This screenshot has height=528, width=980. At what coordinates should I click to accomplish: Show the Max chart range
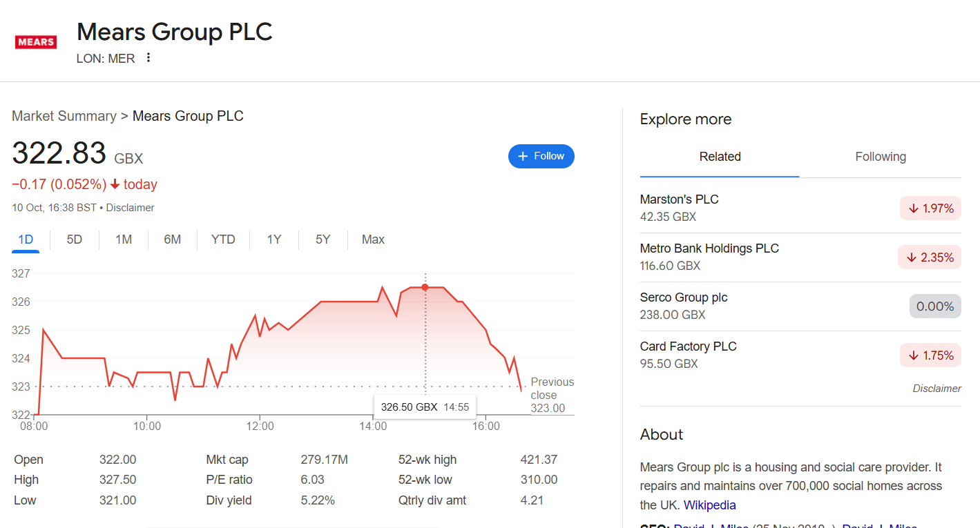373,239
